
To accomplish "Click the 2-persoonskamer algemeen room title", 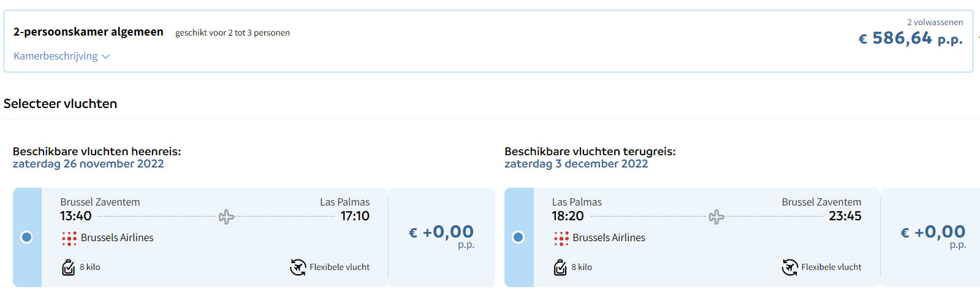I will click(88, 32).
